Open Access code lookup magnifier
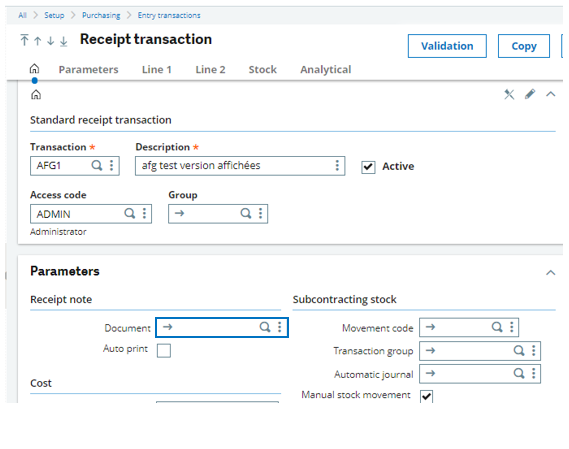The image size is (569, 449). coord(130,213)
